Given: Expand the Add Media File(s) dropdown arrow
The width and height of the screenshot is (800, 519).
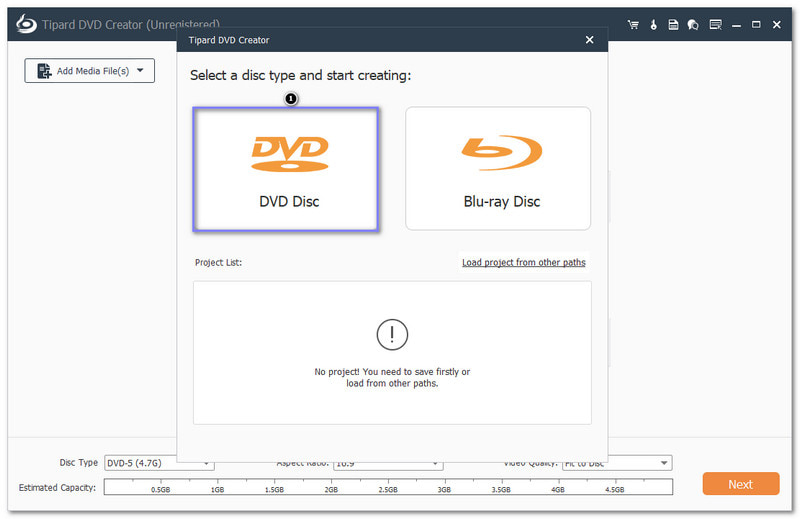Looking at the screenshot, I should (x=140, y=70).
